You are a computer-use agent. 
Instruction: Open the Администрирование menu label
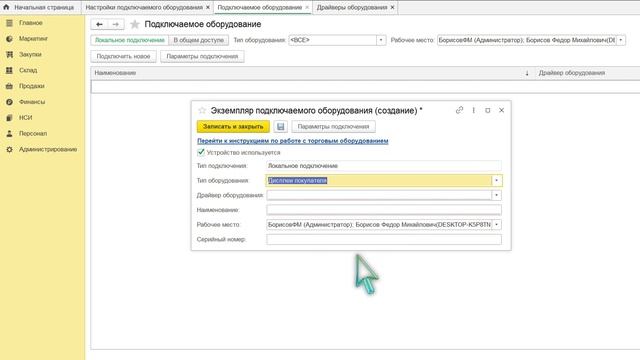point(48,149)
